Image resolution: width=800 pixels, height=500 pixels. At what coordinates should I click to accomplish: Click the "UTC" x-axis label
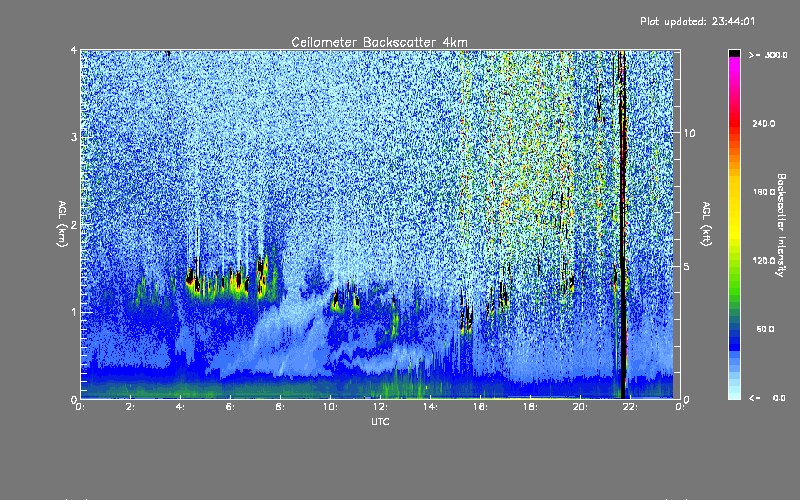tap(380, 421)
